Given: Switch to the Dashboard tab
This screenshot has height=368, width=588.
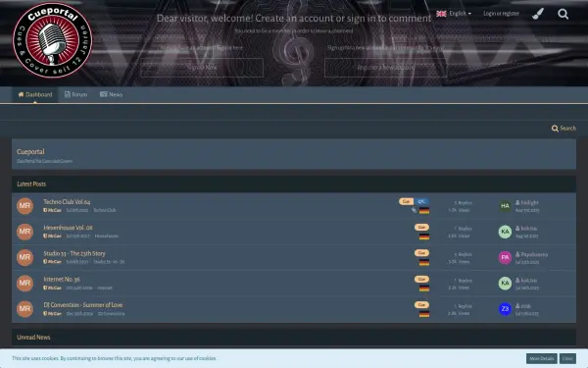Looking at the screenshot, I should [x=35, y=94].
